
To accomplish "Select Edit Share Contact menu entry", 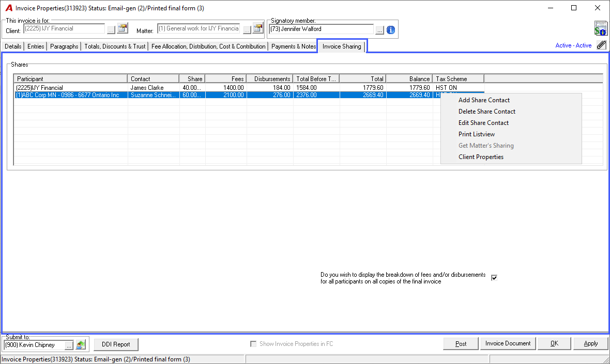I will 483,123.
